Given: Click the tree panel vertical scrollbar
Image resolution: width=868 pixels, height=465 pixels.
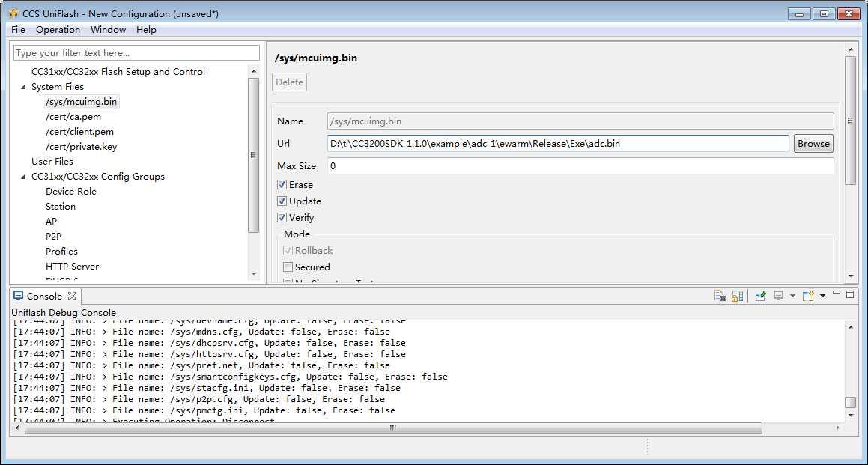Looking at the screenshot, I should 254,155.
